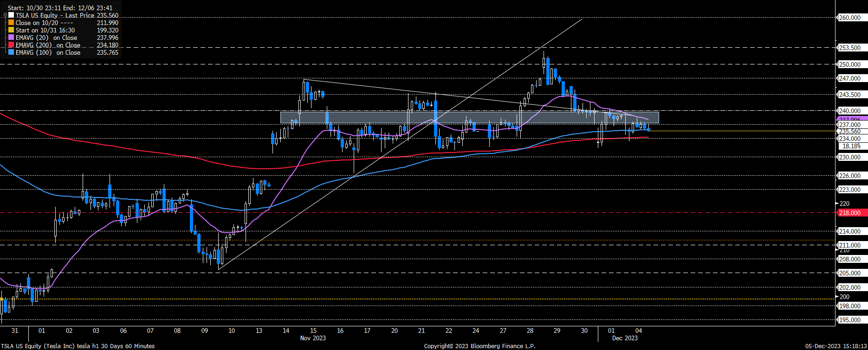
Task: Collapse the TSLA US Equity legend tree
Action: click(x=6, y=15)
